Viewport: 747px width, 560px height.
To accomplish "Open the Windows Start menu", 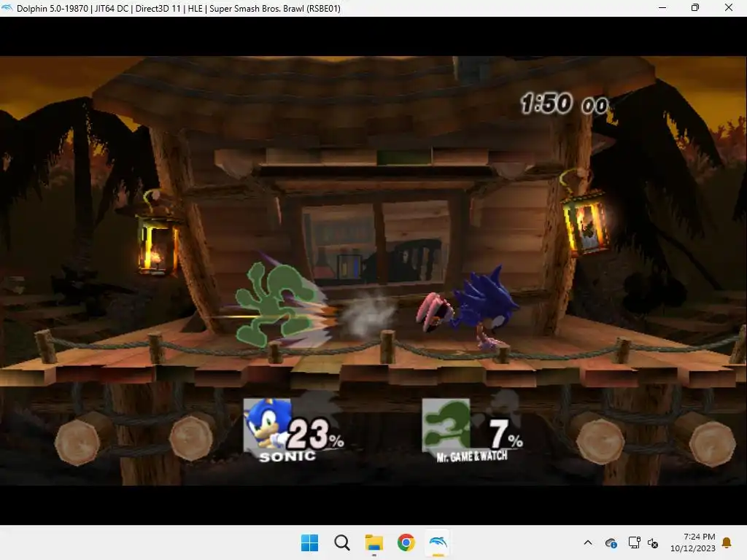I will [309, 542].
